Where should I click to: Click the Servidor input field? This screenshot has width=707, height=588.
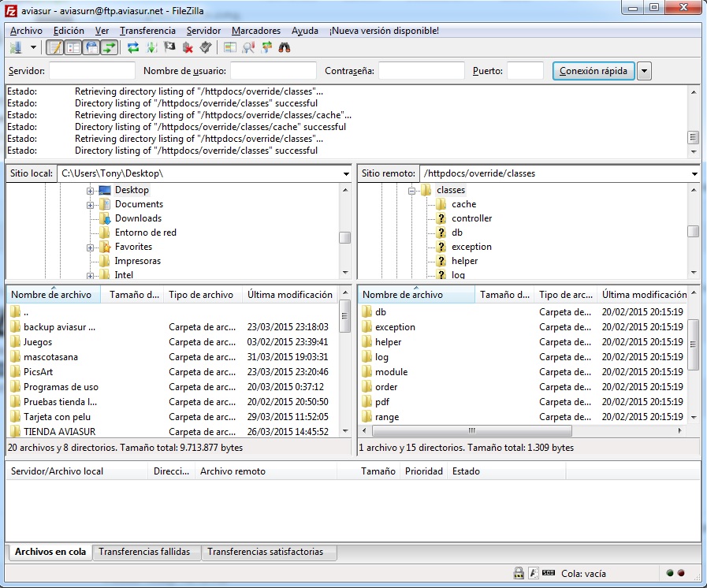pos(92,71)
